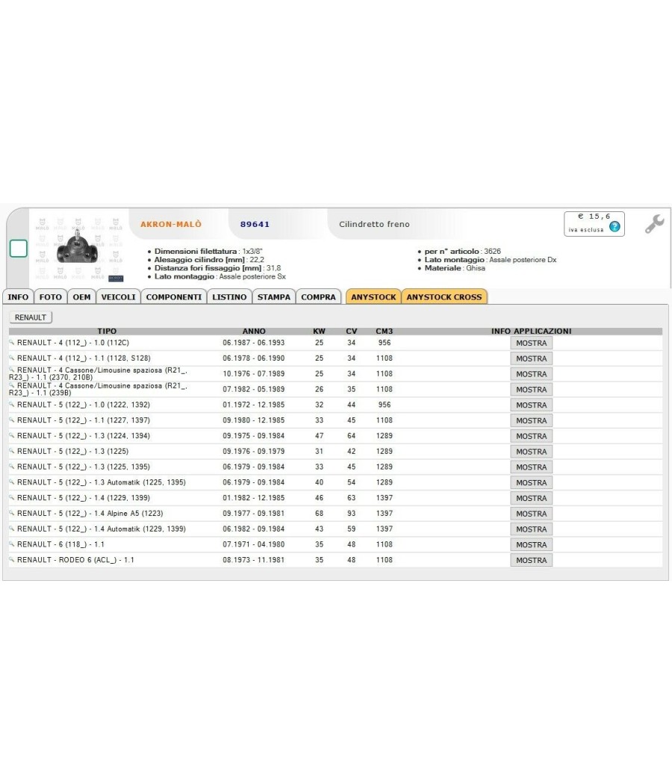Click MOSTRA for RENAULT 6 (118_) 1.1
This screenshot has width=672, height=784.
coord(531,544)
